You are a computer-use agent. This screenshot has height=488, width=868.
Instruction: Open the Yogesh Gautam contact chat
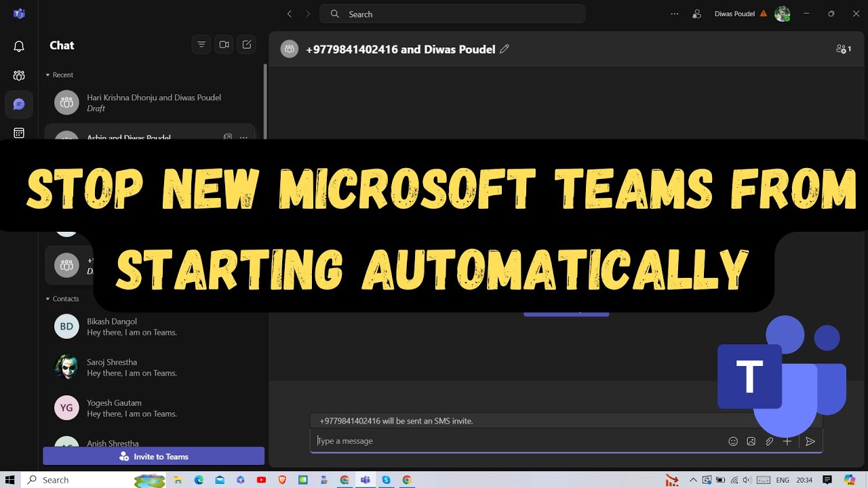149,408
